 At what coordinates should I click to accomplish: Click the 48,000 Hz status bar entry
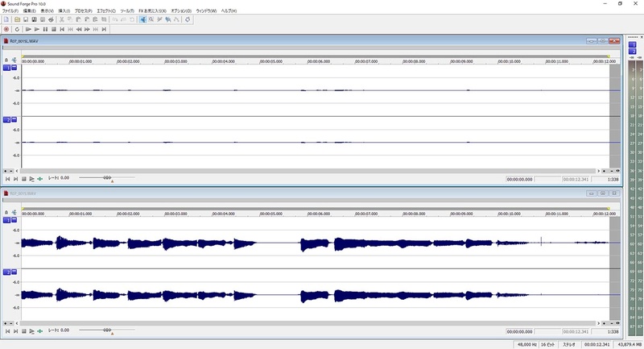coord(527,344)
